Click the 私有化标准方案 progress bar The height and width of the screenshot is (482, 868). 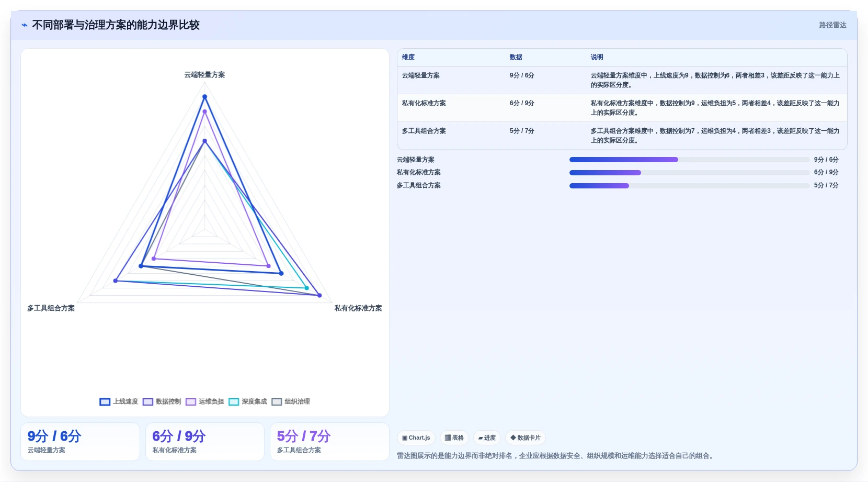pos(689,173)
